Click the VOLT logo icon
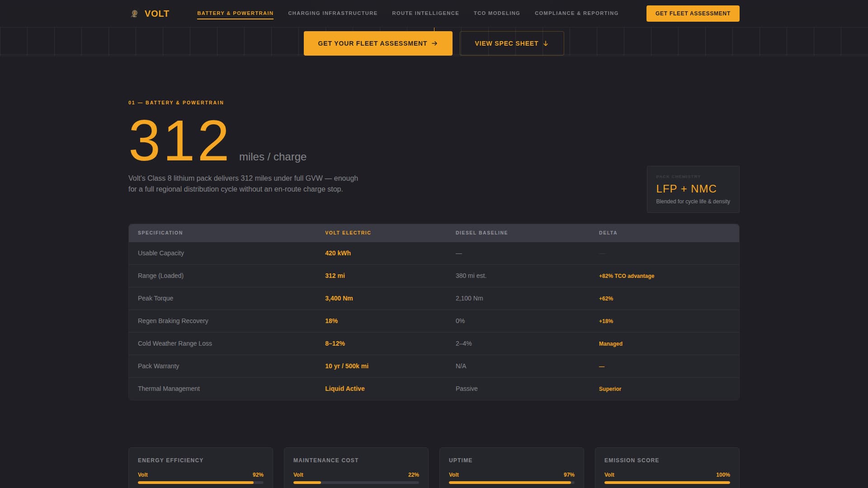 [134, 14]
